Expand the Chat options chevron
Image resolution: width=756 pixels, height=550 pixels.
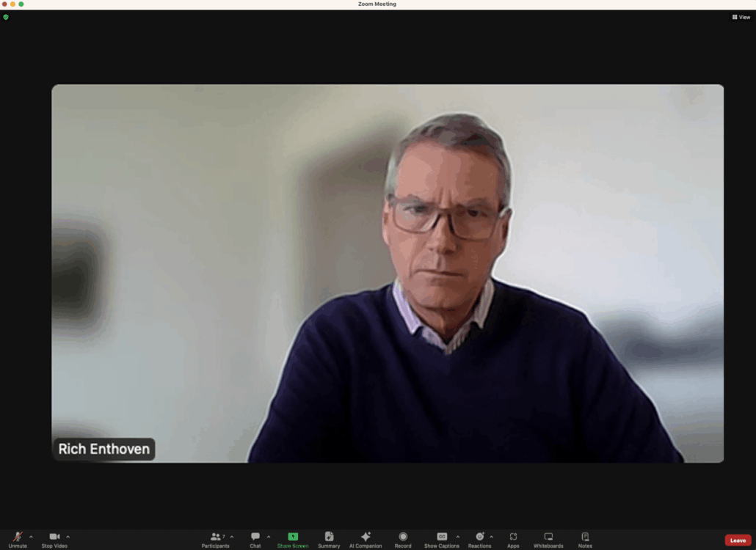(x=269, y=537)
